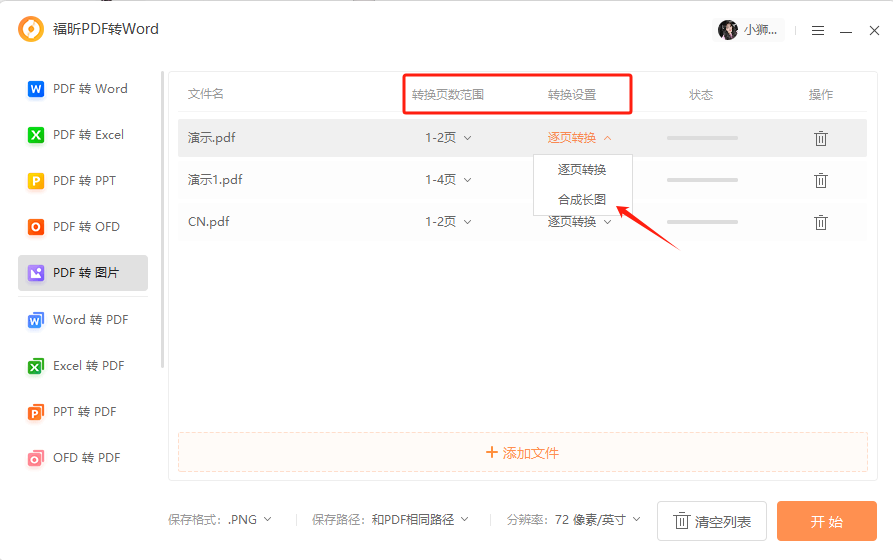Click the orange 开始 button
This screenshot has height=560, width=893.
[826, 521]
